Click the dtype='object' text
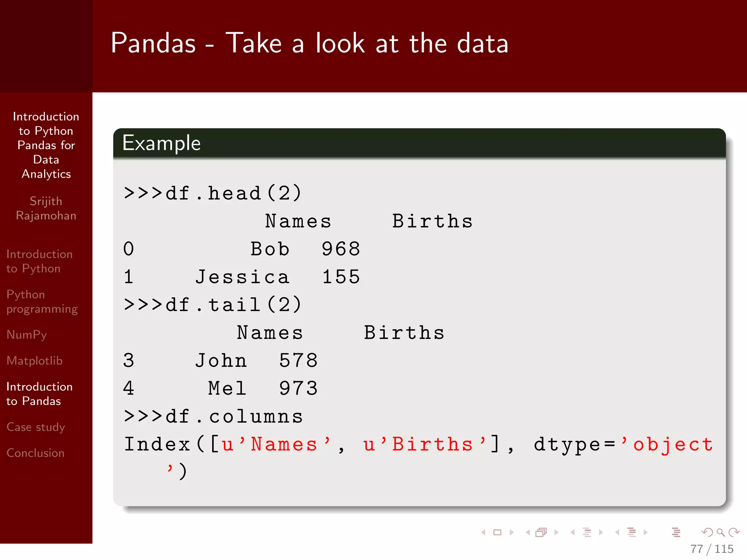The image size is (747, 560). point(623,446)
